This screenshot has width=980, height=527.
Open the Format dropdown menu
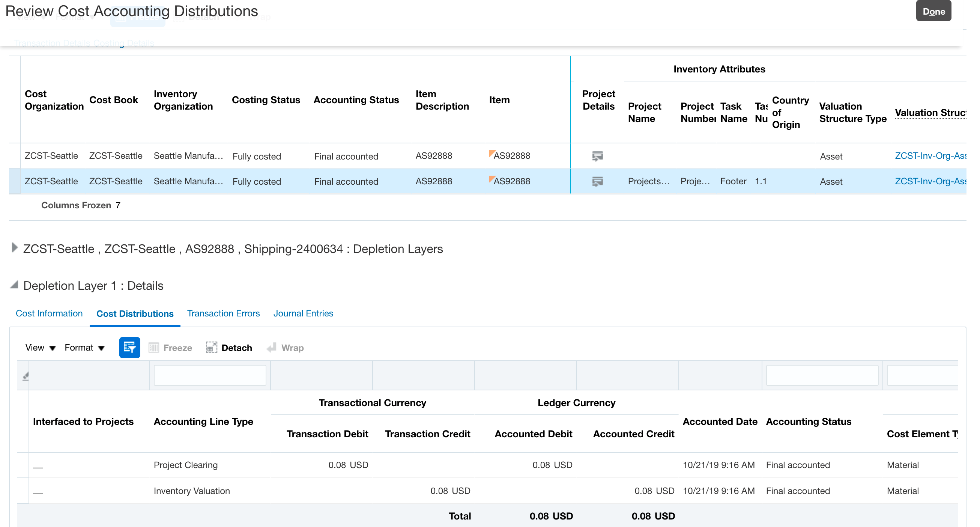coord(84,347)
